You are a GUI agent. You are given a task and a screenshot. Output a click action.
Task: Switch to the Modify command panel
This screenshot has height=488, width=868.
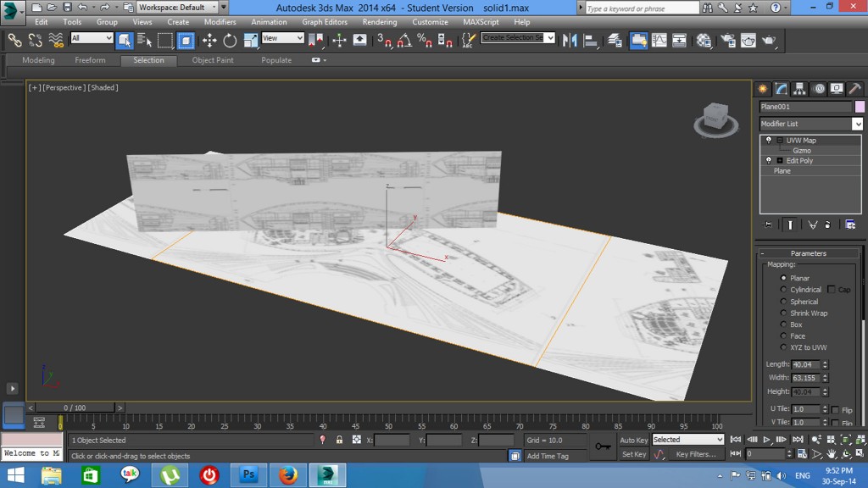781,88
